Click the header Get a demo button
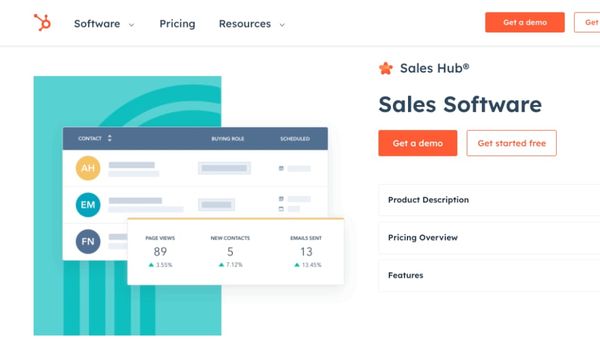The width and height of the screenshot is (600, 360). pyautogui.click(x=525, y=22)
